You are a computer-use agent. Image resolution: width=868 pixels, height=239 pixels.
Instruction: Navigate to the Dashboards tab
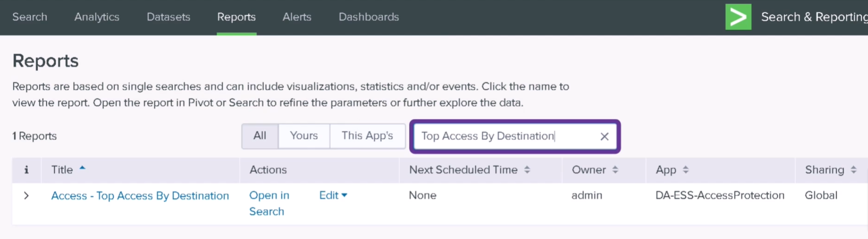(368, 17)
